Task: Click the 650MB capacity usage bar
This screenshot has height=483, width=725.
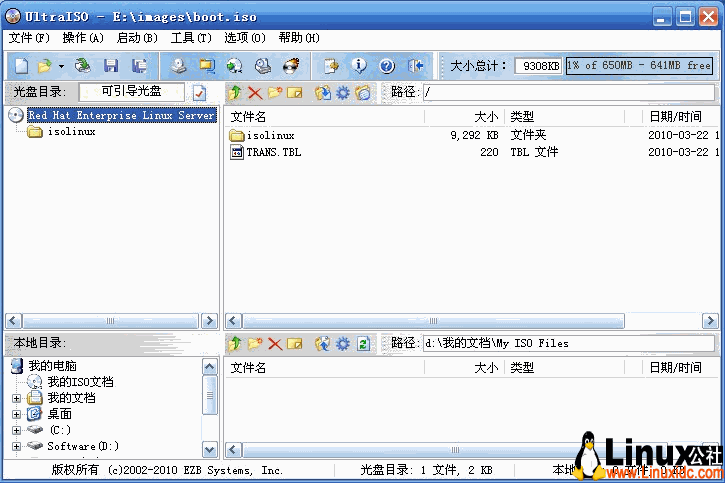Action: 640,66
